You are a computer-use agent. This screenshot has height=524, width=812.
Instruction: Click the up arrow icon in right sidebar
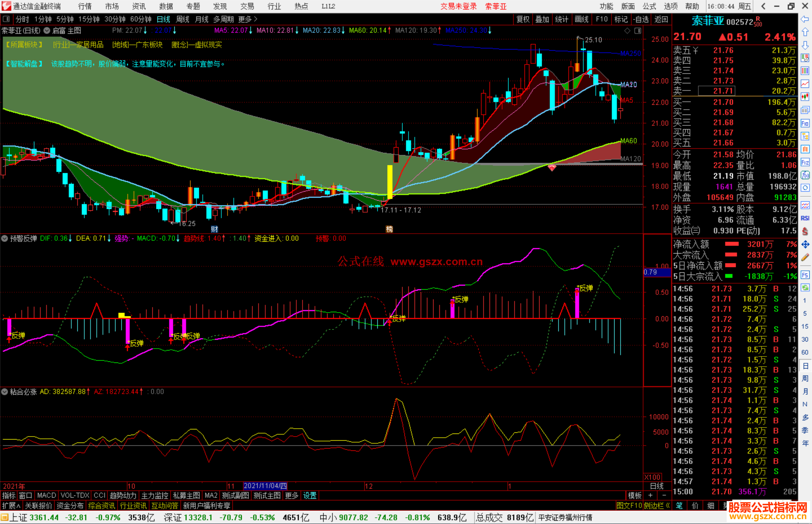coord(805,32)
